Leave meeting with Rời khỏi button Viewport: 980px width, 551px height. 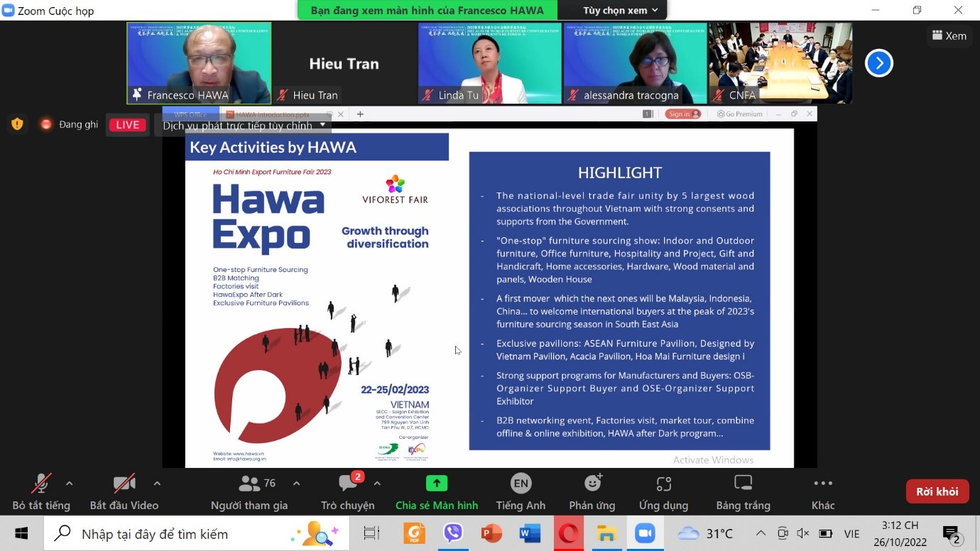click(x=937, y=491)
